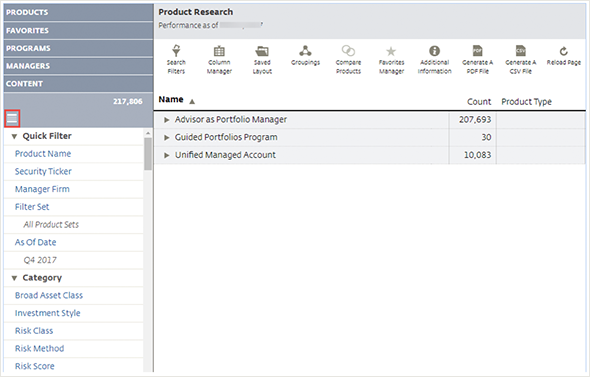Screen dimensions: 590x377
Task: Filter by Manager Firm
Action: coord(42,189)
